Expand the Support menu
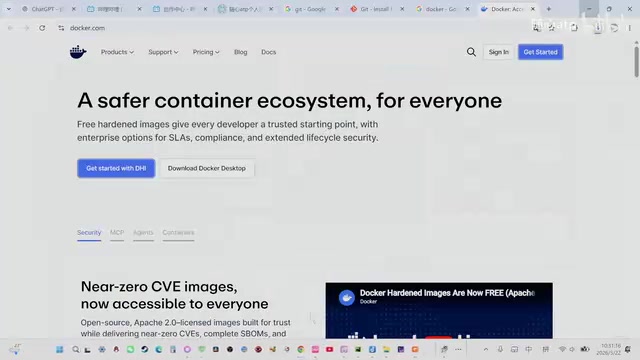The height and width of the screenshot is (360, 640). tap(163, 52)
